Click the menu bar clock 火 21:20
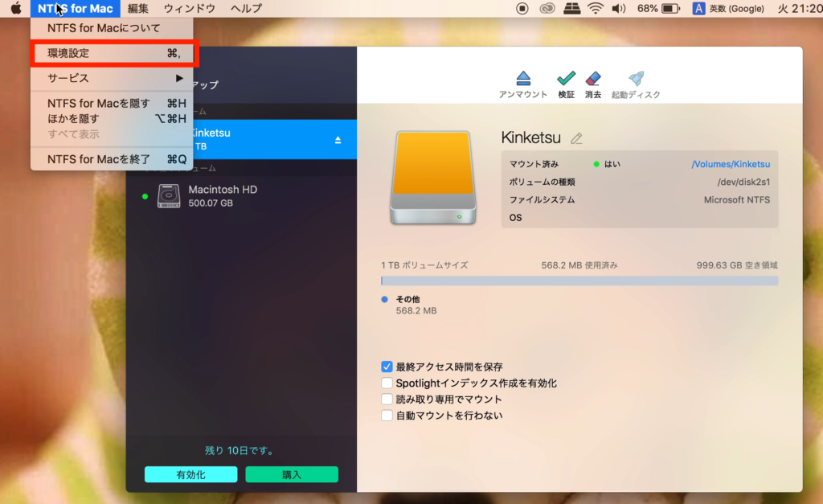The height and width of the screenshot is (504, 823). 800,8
